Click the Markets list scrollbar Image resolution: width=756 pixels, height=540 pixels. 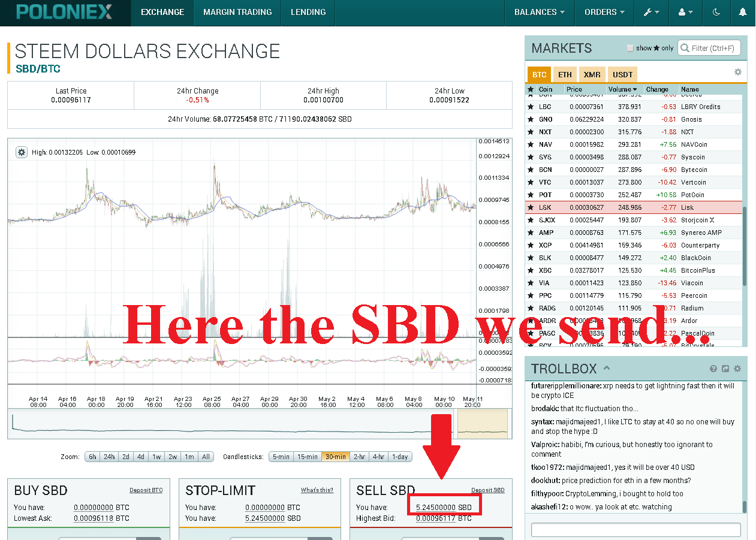point(745,246)
